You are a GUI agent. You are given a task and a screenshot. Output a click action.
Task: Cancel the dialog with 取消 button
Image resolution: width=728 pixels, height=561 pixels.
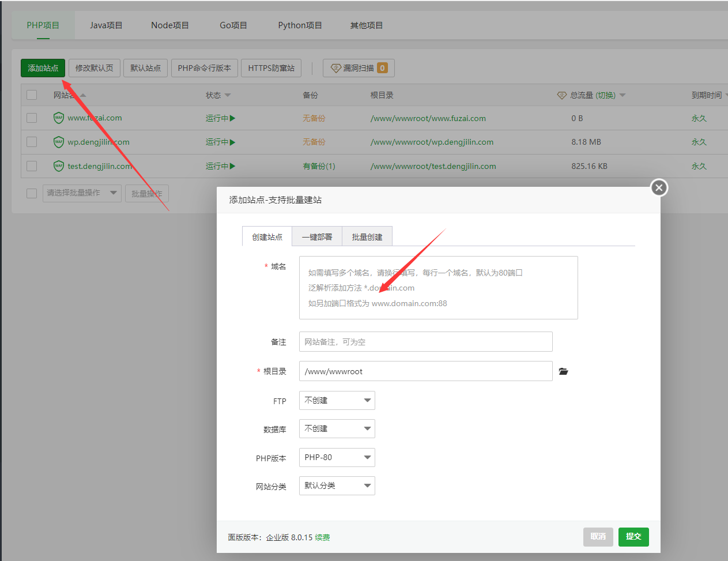coord(598,536)
